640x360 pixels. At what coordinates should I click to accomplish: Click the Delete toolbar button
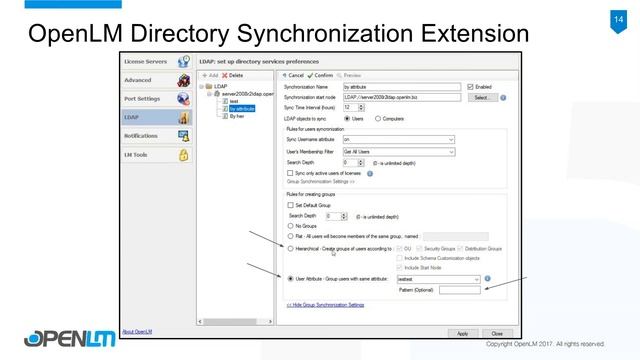point(233,76)
